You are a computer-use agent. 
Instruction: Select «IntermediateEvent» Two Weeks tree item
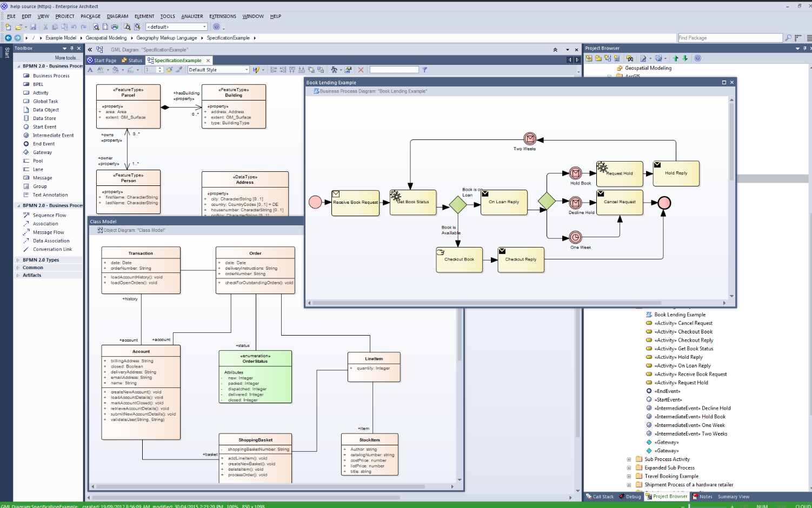(691, 434)
